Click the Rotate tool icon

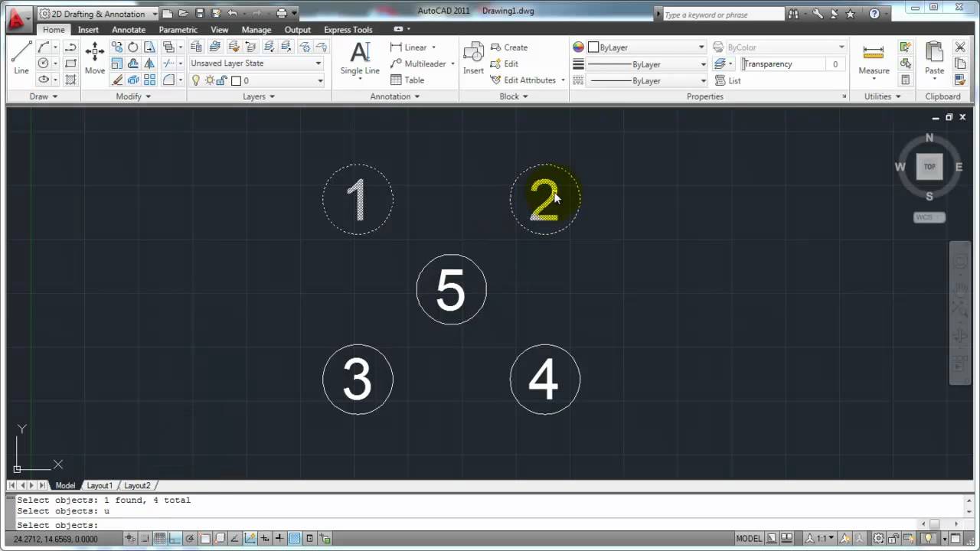coord(133,47)
